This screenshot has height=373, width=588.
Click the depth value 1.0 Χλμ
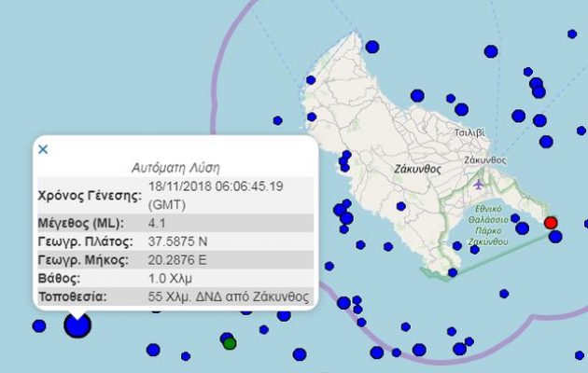pos(170,279)
